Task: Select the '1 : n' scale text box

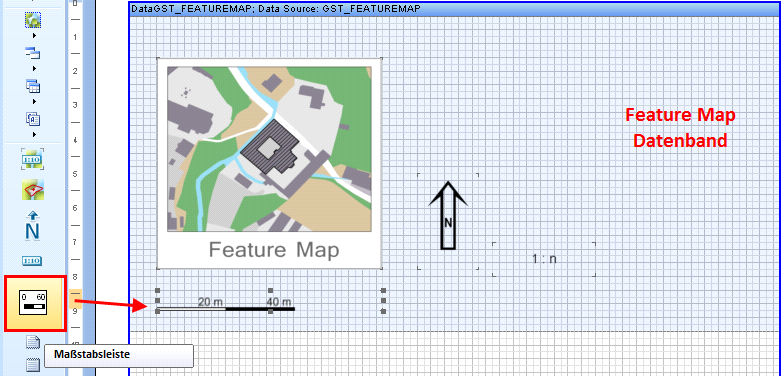Action: (x=544, y=259)
